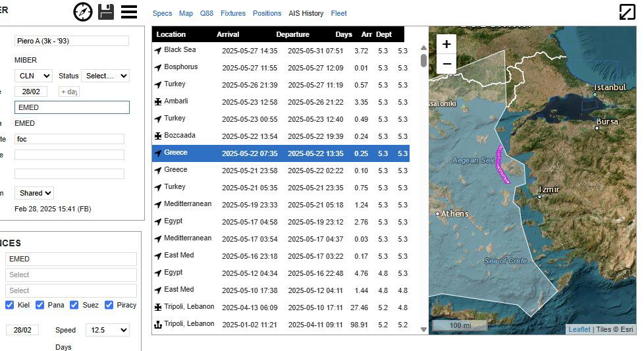Image resolution: width=644 pixels, height=351 pixels.
Task: Click the arrow icon for Mediterranean 2025-05-17 row
Action: tap(158, 238)
